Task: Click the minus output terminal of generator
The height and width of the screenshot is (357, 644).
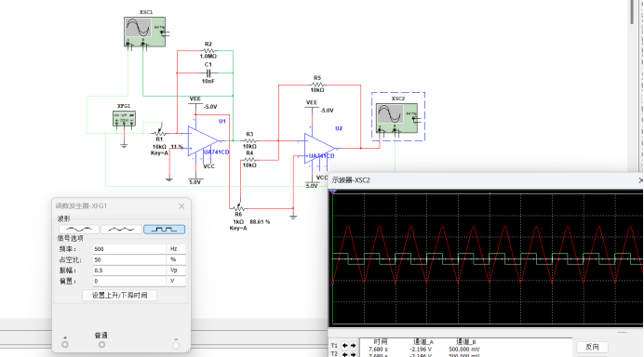Action: point(176,345)
